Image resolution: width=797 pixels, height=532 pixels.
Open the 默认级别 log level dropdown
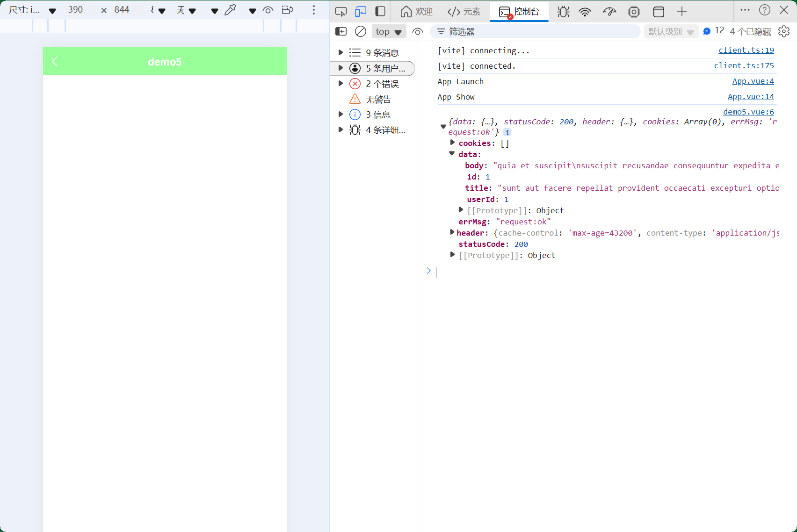pyautogui.click(x=671, y=31)
